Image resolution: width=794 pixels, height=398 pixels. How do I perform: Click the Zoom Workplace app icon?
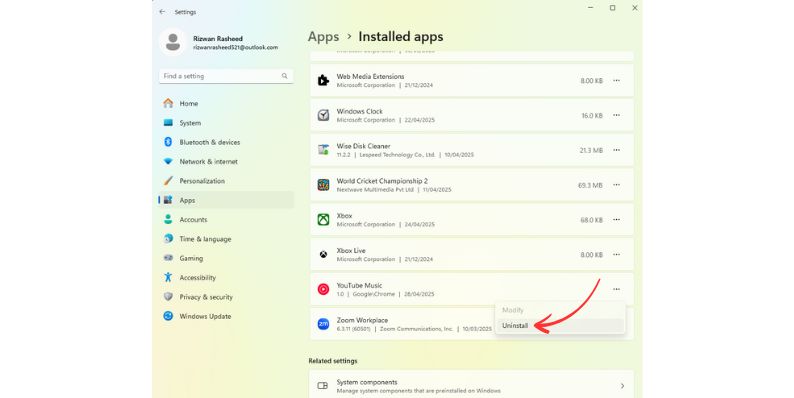click(x=323, y=324)
